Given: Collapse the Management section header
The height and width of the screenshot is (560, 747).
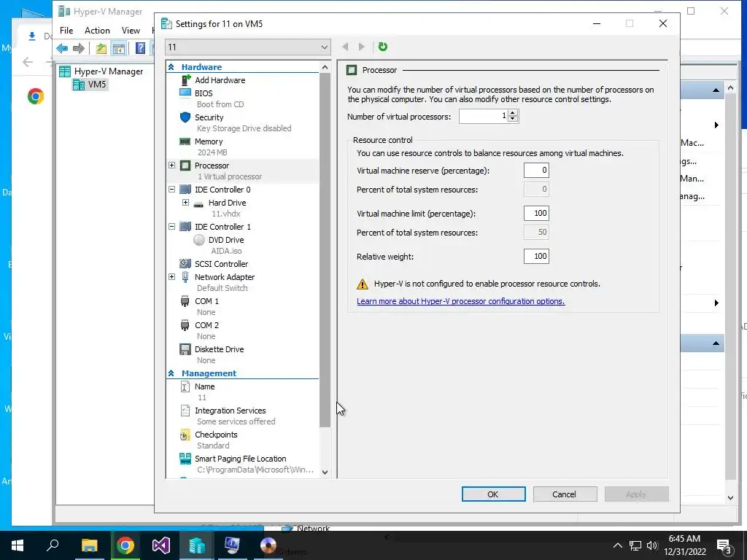Looking at the screenshot, I should [x=171, y=373].
